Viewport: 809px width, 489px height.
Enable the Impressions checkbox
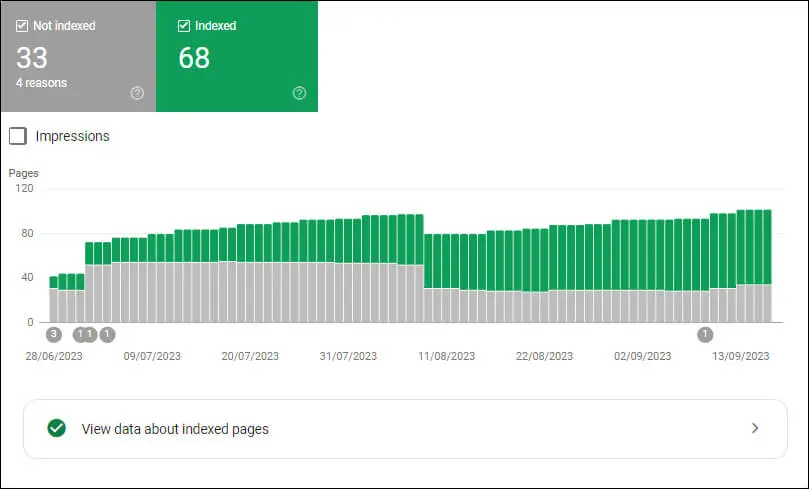pos(18,136)
